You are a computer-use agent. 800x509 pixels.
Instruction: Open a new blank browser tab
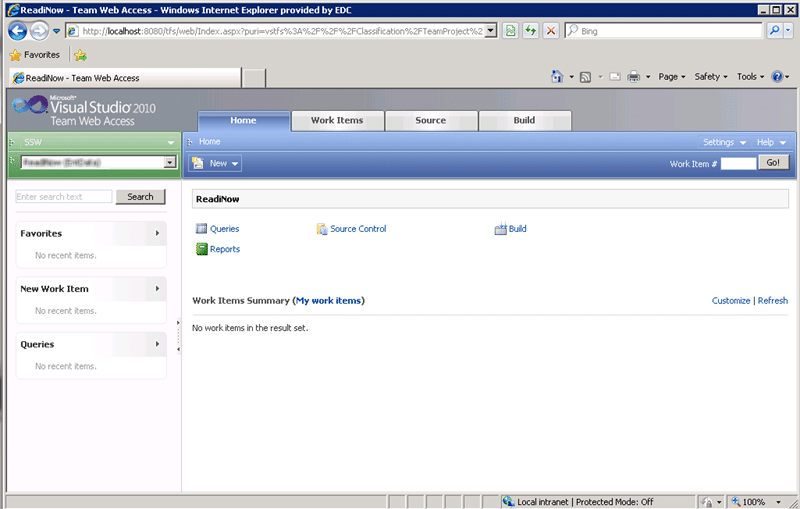coord(254,78)
